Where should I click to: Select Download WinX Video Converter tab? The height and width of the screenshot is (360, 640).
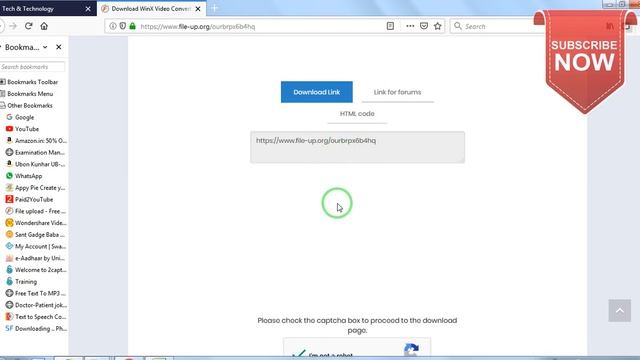(151, 9)
